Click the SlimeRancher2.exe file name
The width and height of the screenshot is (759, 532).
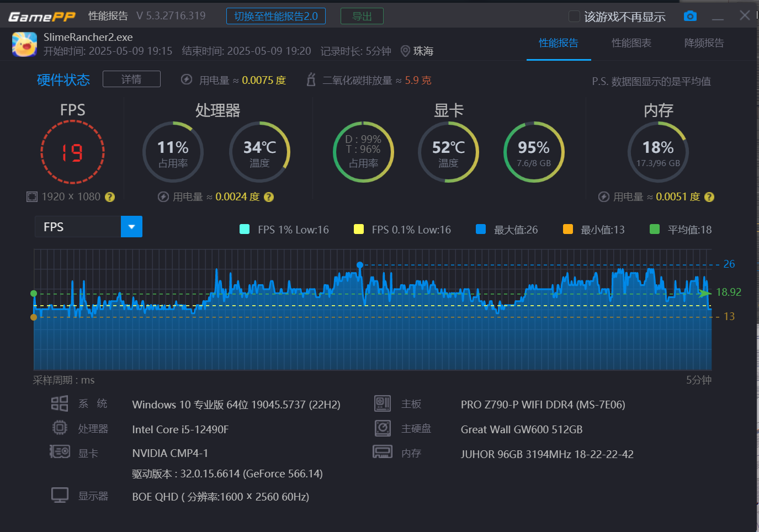(x=88, y=37)
